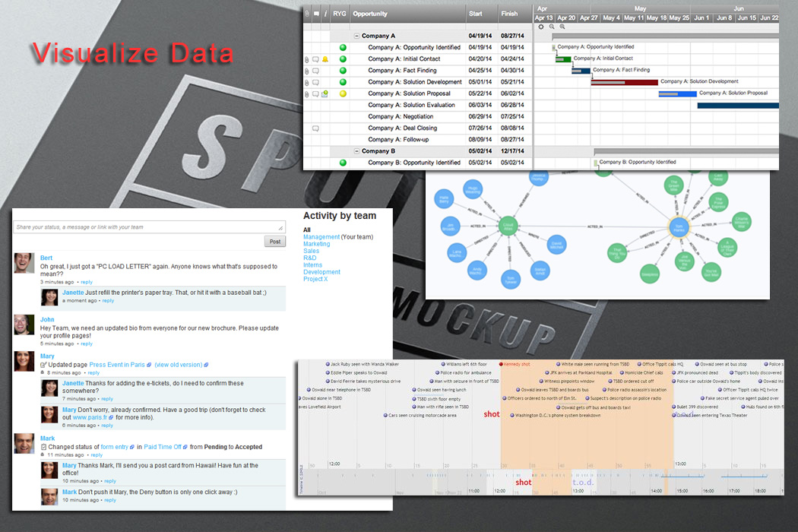Collapse the Company A group
The image size is (798, 532).
click(356, 36)
